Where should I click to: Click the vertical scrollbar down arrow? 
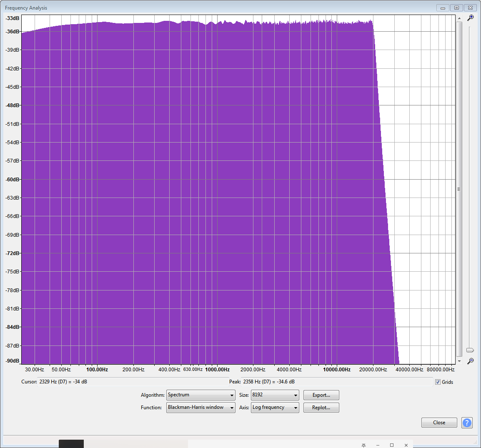(459, 361)
